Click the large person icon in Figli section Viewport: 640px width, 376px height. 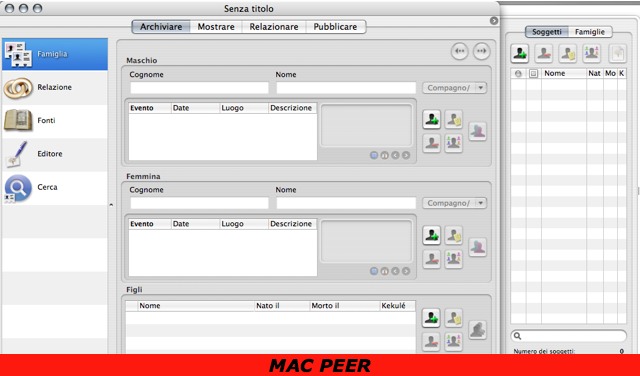478,330
